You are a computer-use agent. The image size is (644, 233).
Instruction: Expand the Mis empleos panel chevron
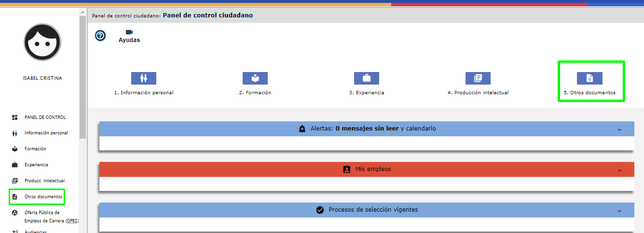click(619, 170)
